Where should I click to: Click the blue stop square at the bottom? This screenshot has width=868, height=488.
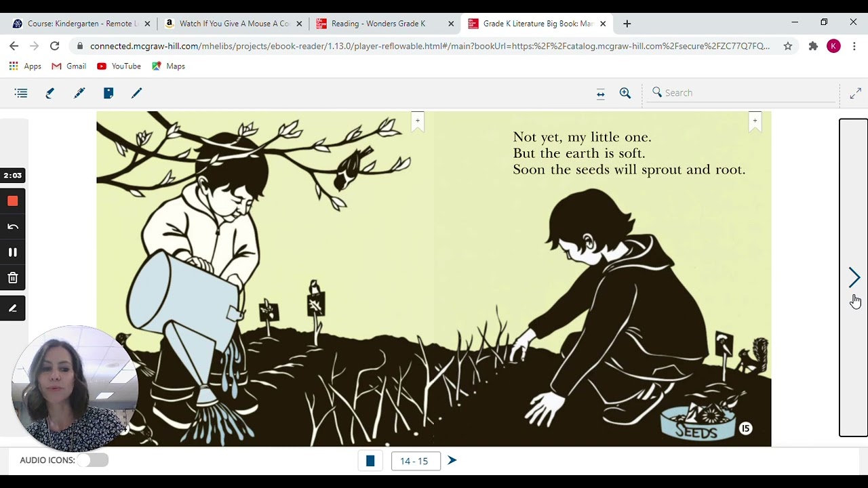[370, 461]
